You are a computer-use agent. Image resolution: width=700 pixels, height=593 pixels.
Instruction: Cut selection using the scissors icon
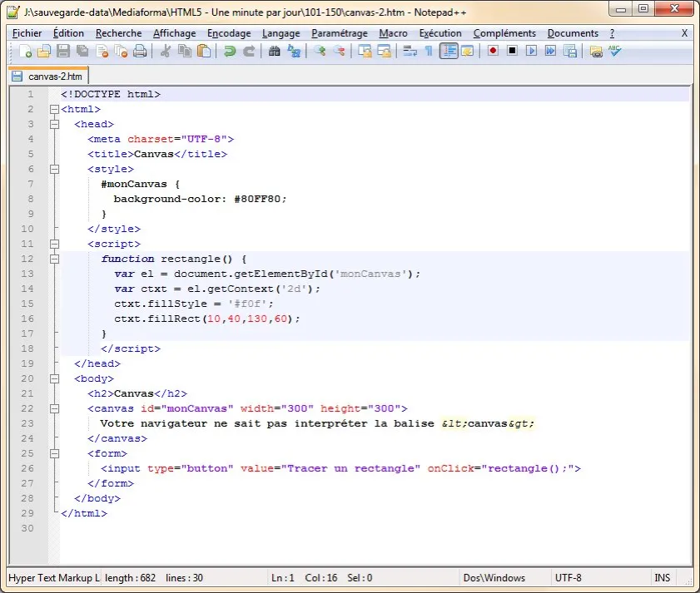point(166,52)
